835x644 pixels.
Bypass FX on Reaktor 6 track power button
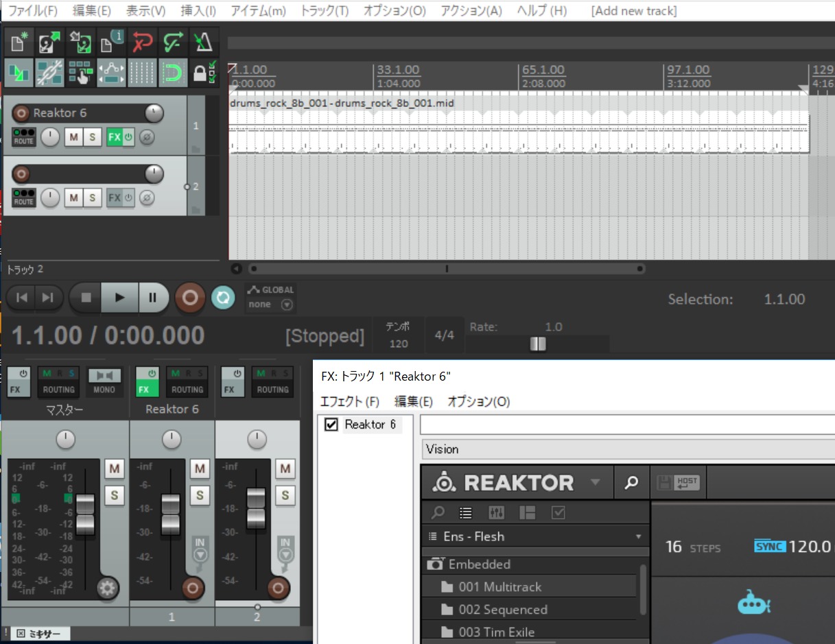pos(128,138)
